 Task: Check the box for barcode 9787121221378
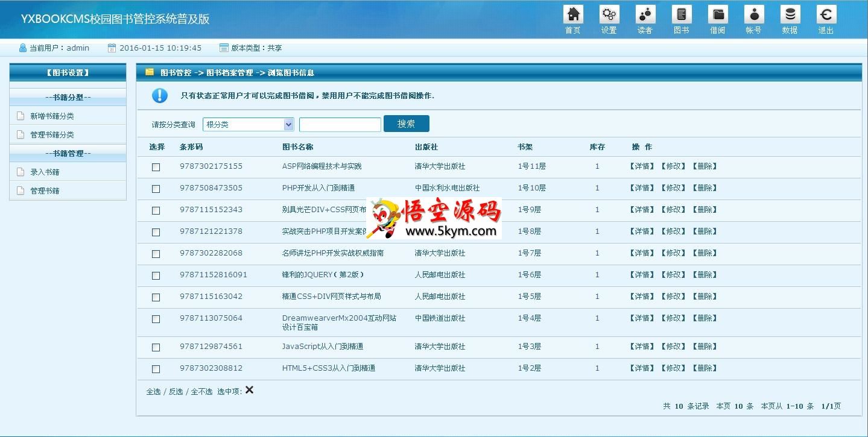[x=156, y=232]
